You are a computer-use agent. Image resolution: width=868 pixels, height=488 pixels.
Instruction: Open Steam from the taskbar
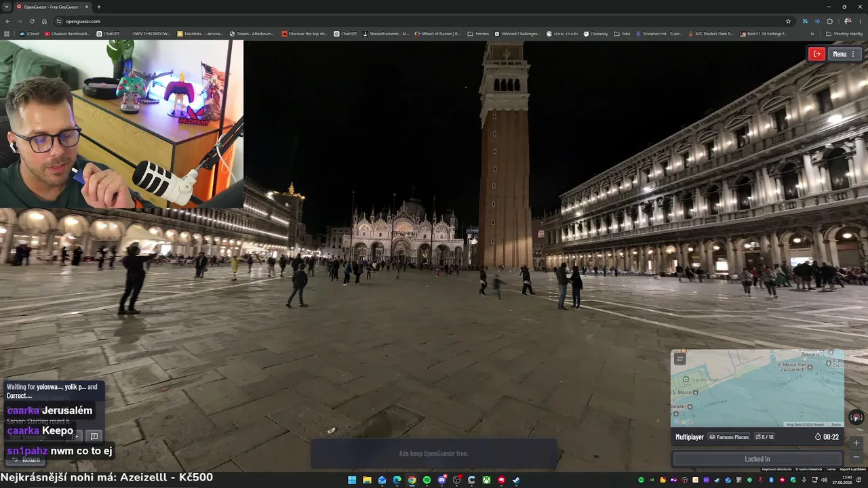tap(516, 480)
